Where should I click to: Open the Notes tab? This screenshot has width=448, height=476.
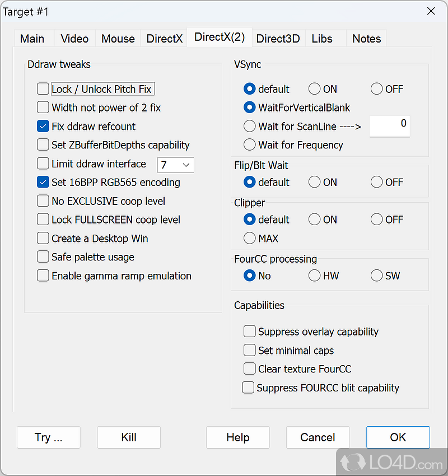click(x=367, y=39)
